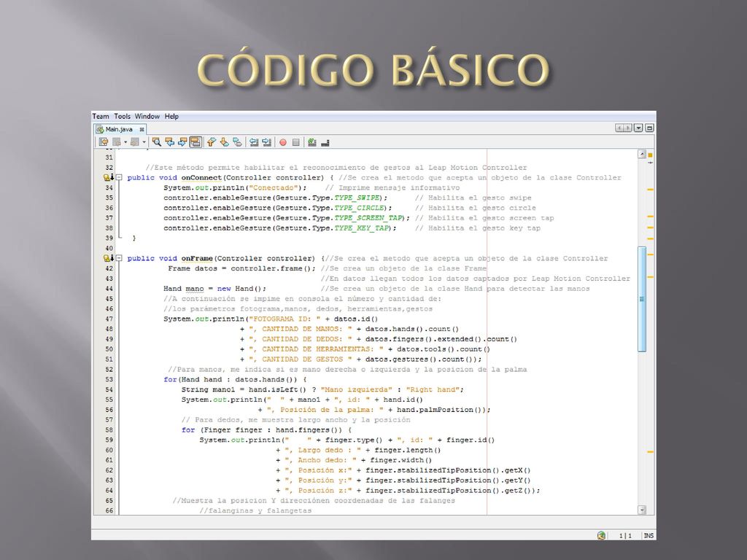Click TYPE_CIRCLE in enableGesture call
Image resolution: width=747 pixels, height=560 pixels.
click(359, 208)
